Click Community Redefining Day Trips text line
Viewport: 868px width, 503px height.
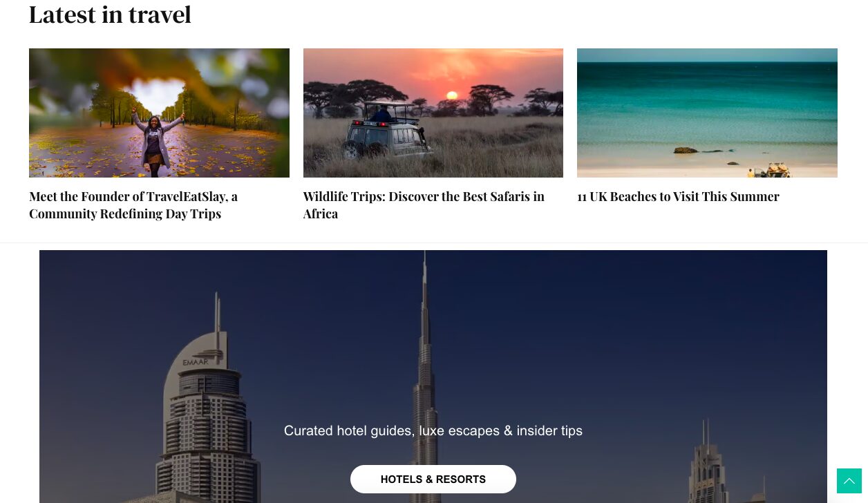(125, 214)
